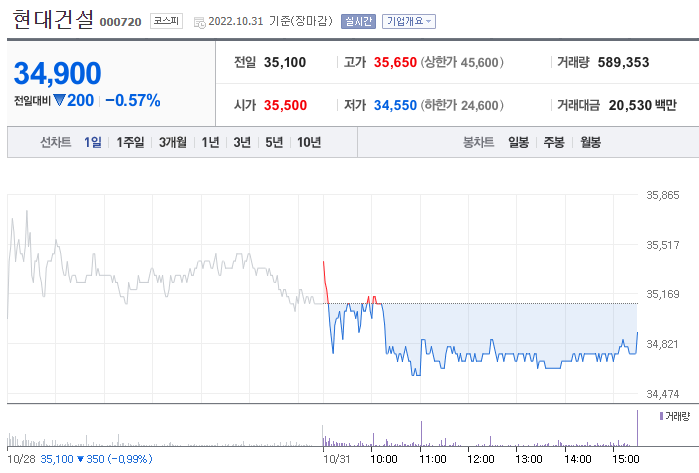
Task: Click the red opening spike on the 10/31 line
Action: point(325,282)
